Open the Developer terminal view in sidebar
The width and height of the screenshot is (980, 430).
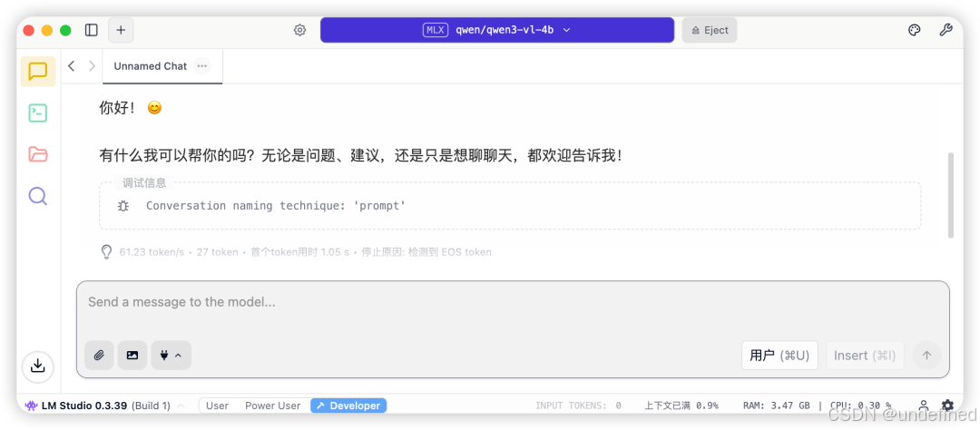[x=38, y=113]
